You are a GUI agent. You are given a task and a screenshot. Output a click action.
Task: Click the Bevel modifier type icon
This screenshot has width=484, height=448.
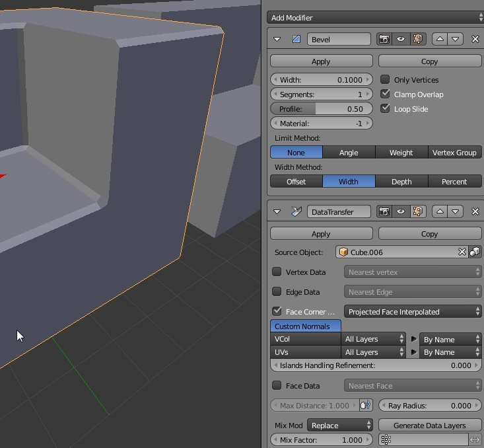click(x=296, y=39)
